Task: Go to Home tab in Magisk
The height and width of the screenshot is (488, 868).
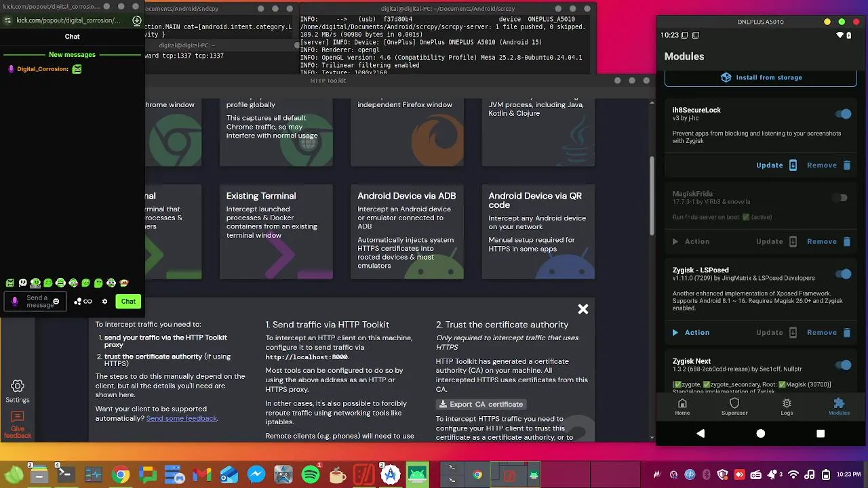Action: click(682, 407)
